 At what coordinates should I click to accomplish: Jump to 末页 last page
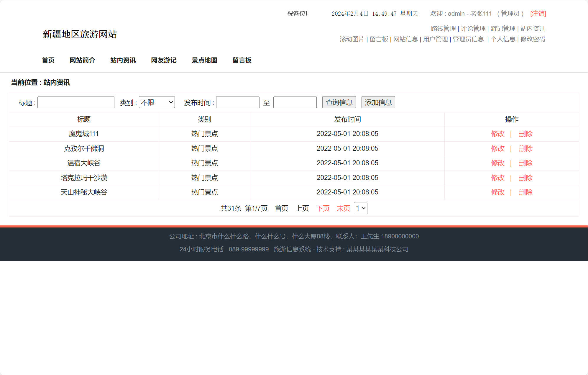coord(343,208)
